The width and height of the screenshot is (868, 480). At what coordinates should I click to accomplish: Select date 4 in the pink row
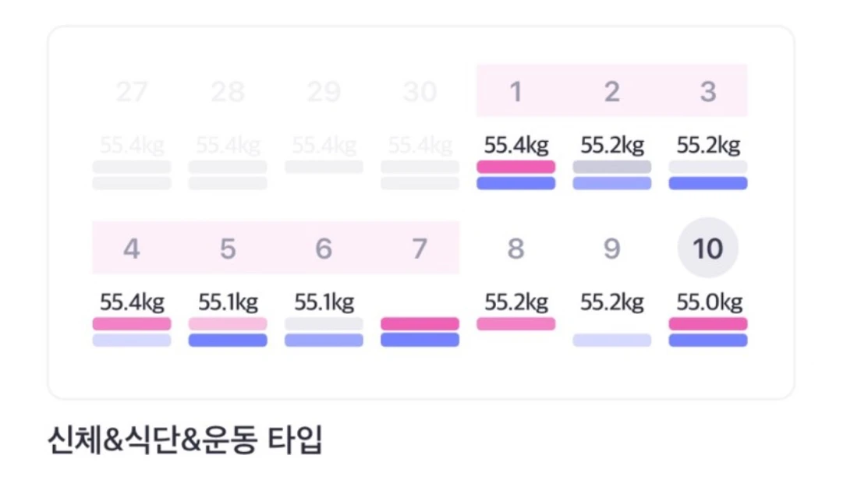click(x=132, y=249)
